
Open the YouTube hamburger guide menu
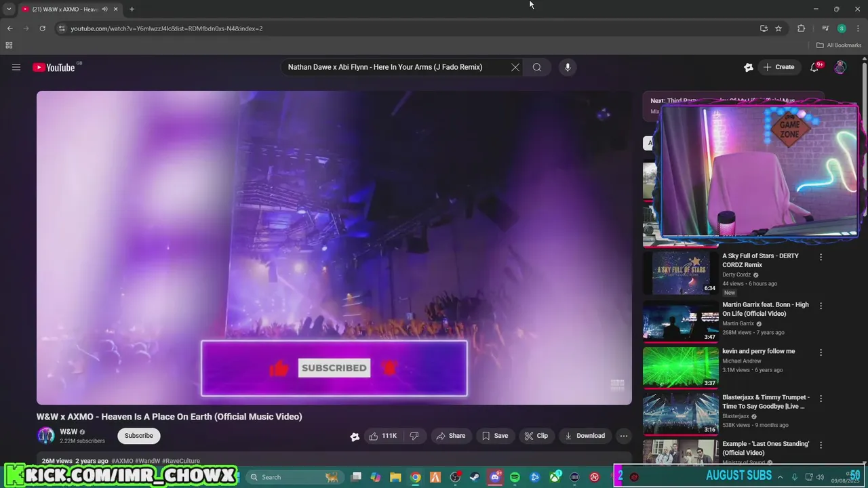click(x=16, y=67)
